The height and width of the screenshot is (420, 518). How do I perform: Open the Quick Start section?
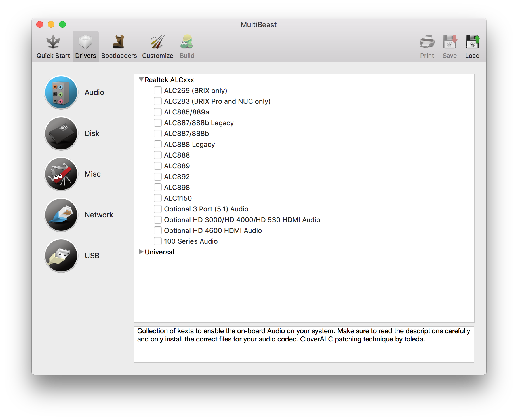point(53,45)
